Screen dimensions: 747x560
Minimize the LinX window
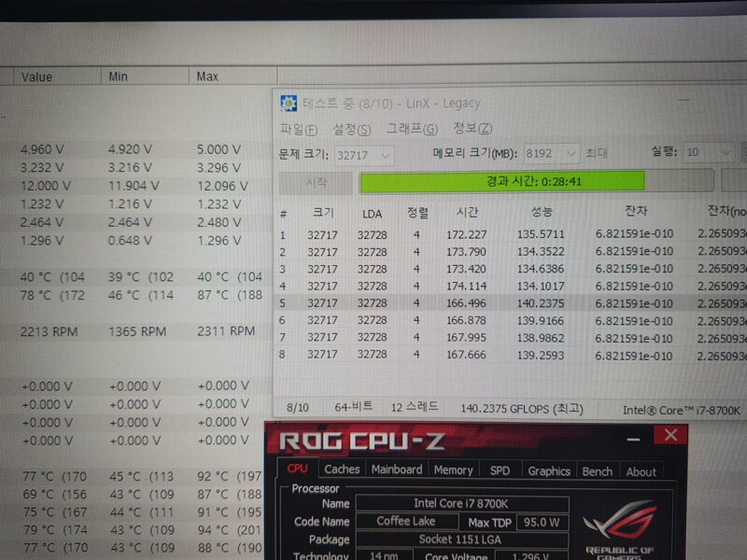click(684, 101)
